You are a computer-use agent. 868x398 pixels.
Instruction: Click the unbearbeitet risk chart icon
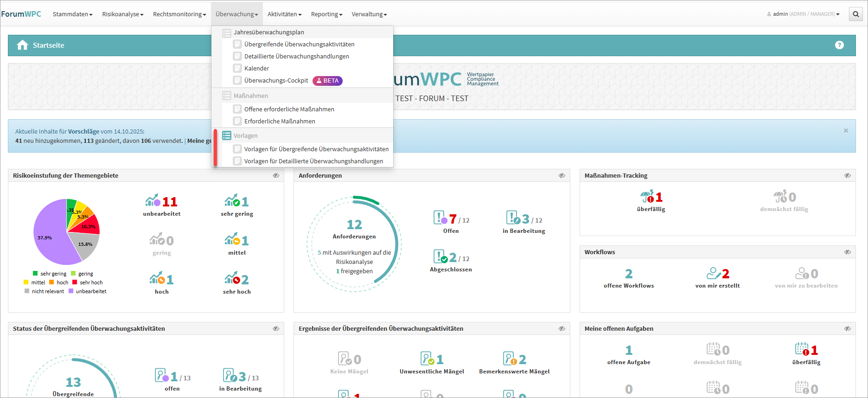pyautogui.click(x=153, y=201)
